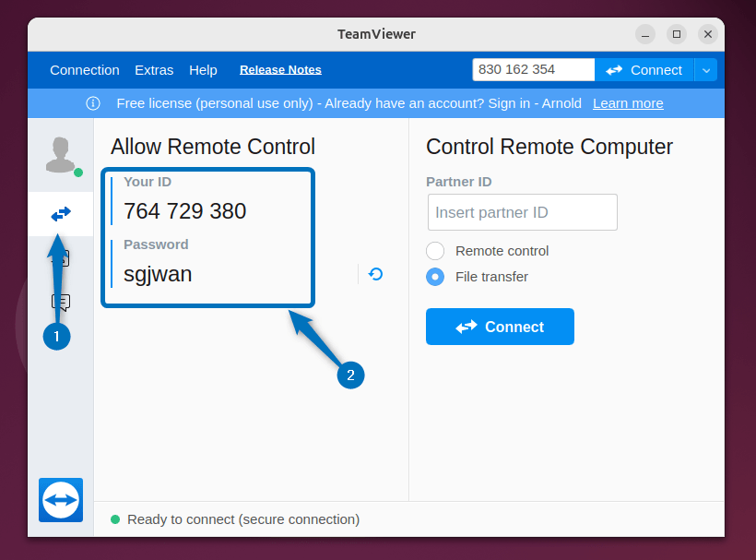Click the Insert partner ID field
The width and height of the screenshot is (756, 560).
[522, 212]
